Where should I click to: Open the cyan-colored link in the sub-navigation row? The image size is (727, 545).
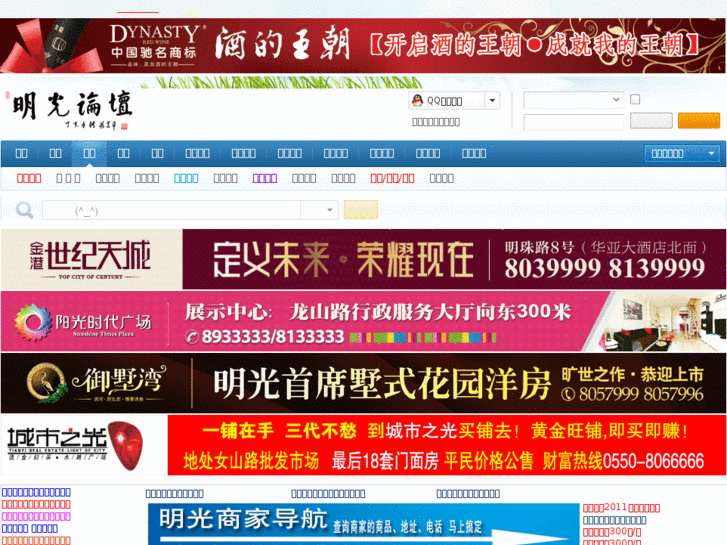[186, 179]
